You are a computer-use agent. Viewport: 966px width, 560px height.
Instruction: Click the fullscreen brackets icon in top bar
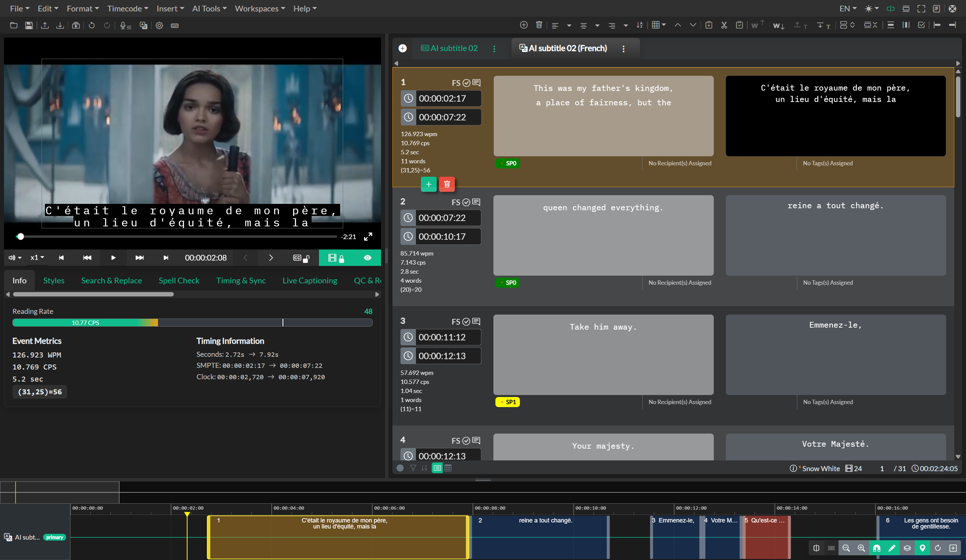click(921, 8)
